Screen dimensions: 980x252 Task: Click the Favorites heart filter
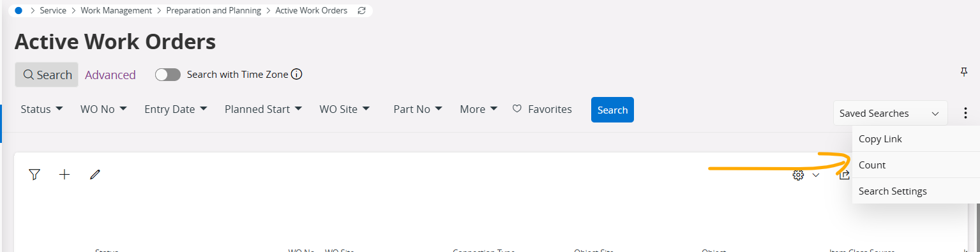pos(542,109)
